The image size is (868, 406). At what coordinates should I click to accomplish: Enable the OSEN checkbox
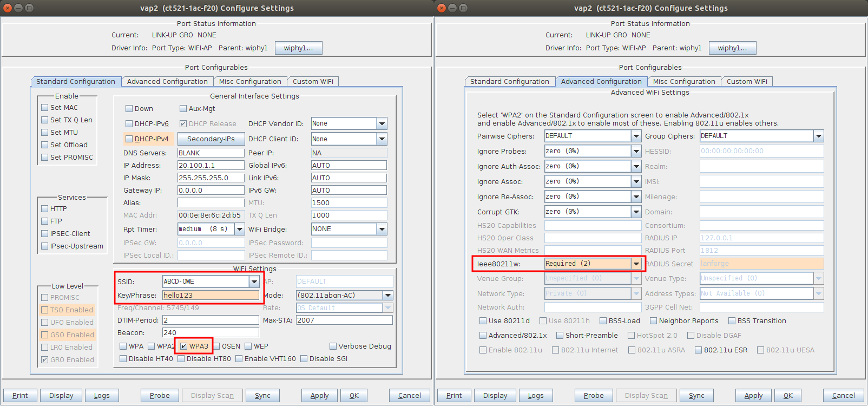tap(216, 346)
